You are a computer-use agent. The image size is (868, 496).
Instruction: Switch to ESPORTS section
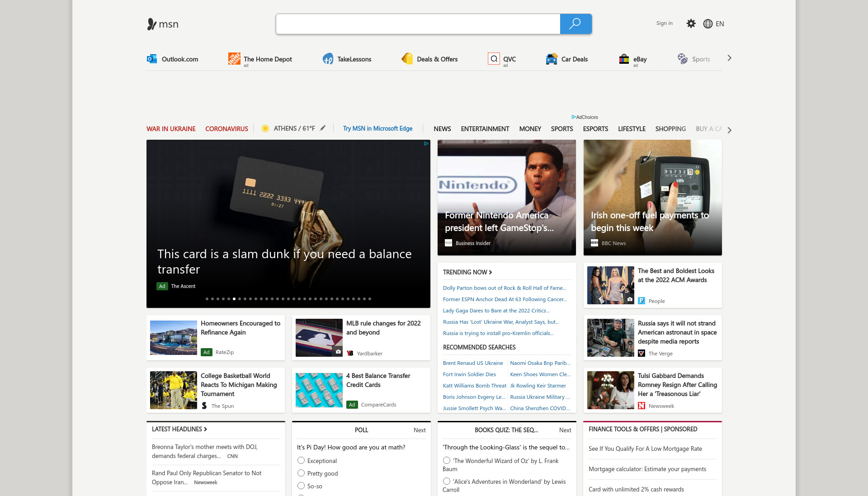(x=595, y=129)
